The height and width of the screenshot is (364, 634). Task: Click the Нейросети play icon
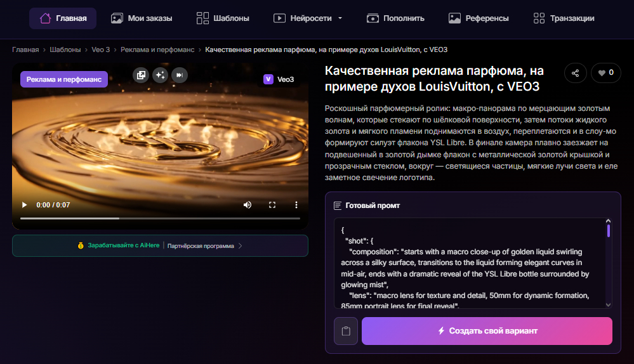pyautogui.click(x=279, y=18)
